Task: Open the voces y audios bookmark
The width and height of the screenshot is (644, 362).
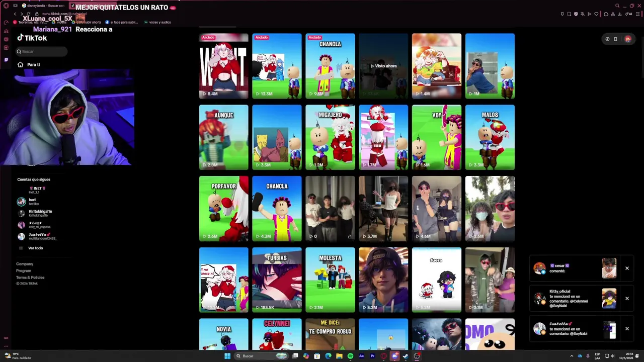Action: [x=157, y=22]
